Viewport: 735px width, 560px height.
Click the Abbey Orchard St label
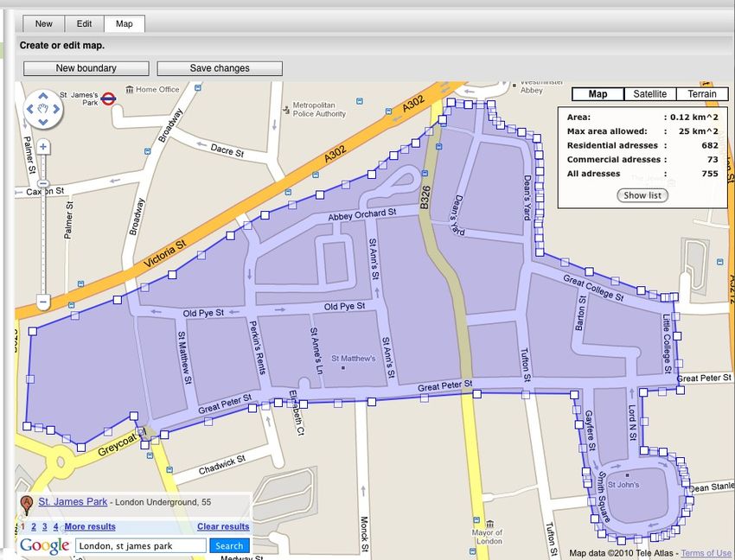click(x=361, y=214)
